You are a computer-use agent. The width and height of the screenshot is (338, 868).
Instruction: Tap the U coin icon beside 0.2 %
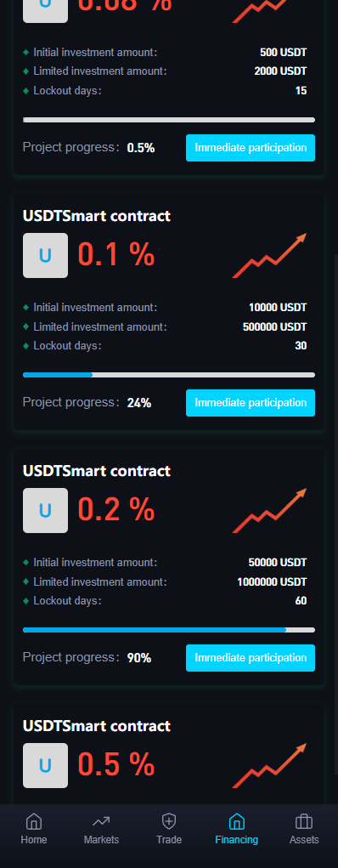45,510
